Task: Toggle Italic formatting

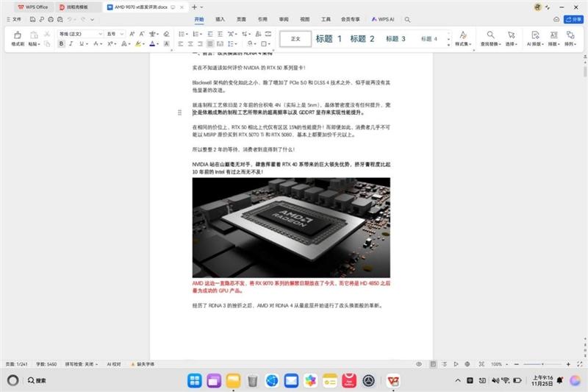Action: coord(71,43)
